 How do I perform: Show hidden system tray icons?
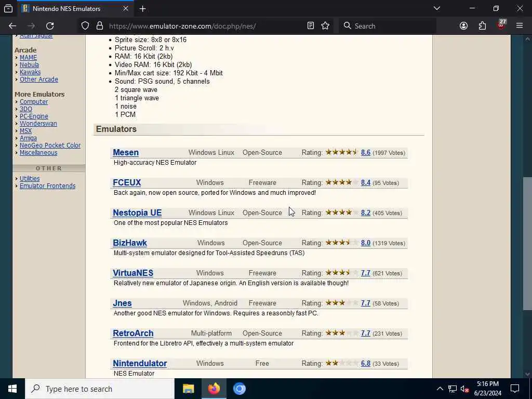[x=440, y=389]
